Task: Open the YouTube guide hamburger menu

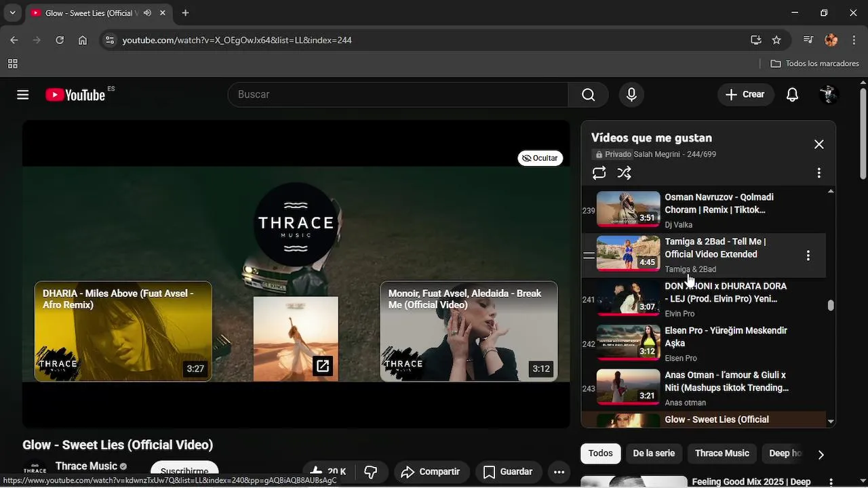Action: coord(23,95)
